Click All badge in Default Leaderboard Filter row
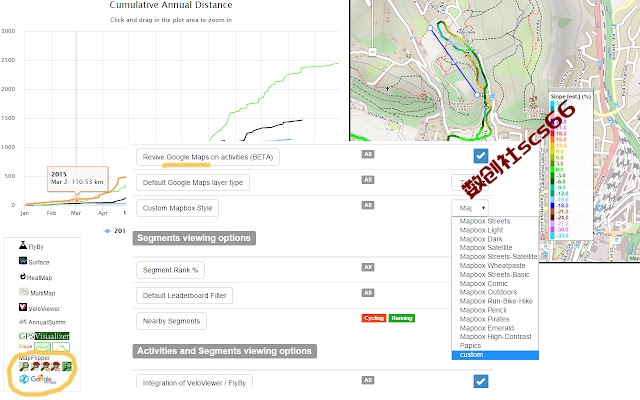The width and height of the screenshot is (640, 400). pos(368,293)
